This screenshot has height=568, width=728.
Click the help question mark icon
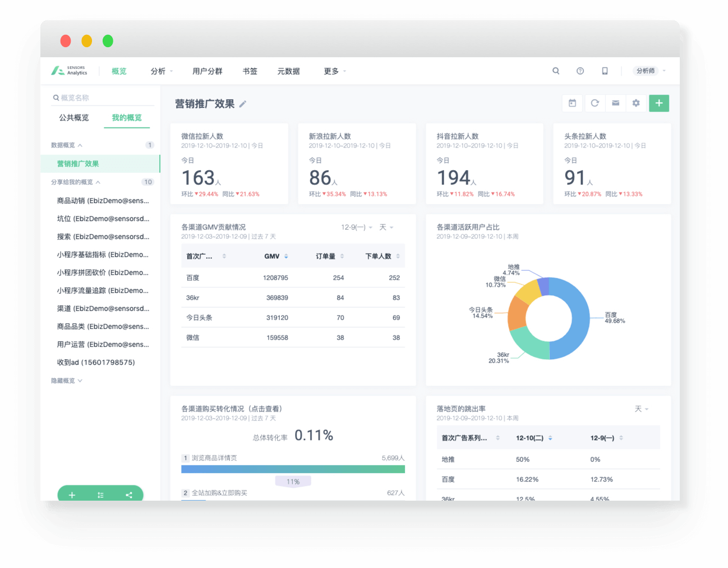(x=580, y=71)
